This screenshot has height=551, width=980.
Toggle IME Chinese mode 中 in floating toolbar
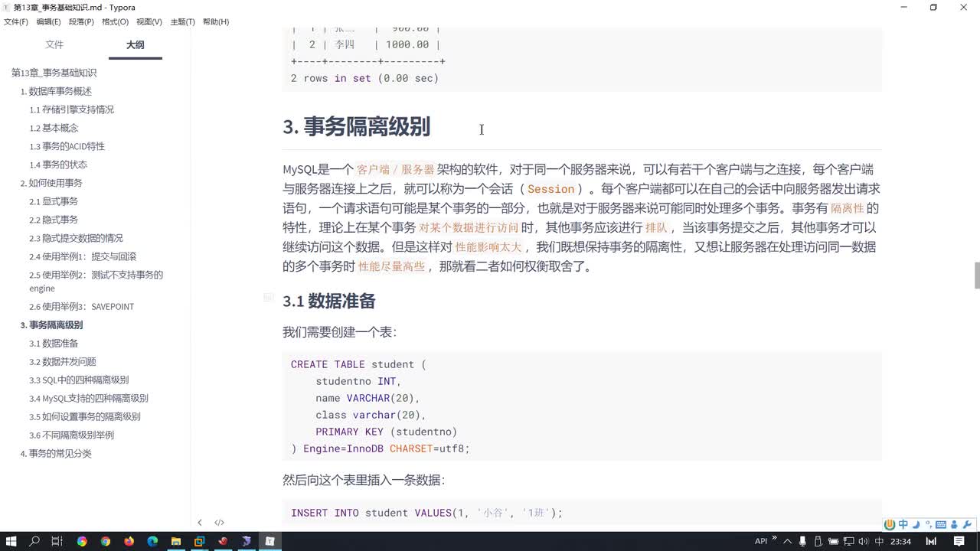pyautogui.click(x=903, y=524)
